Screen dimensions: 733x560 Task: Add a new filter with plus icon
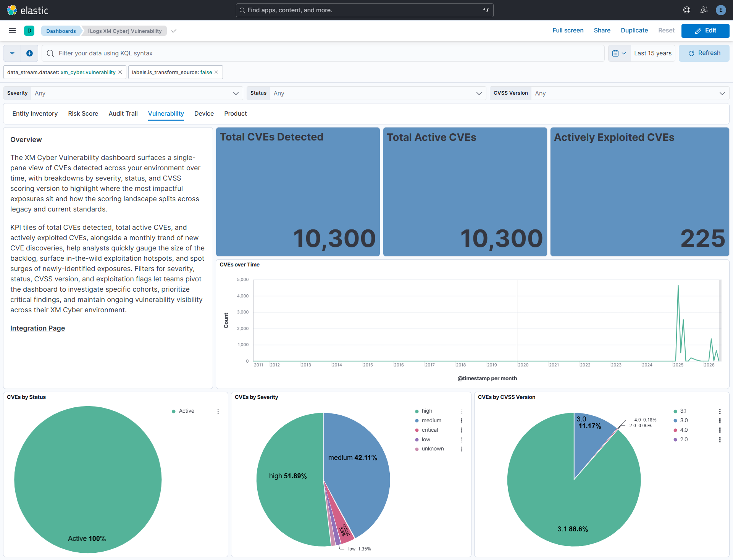tap(29, 53)
